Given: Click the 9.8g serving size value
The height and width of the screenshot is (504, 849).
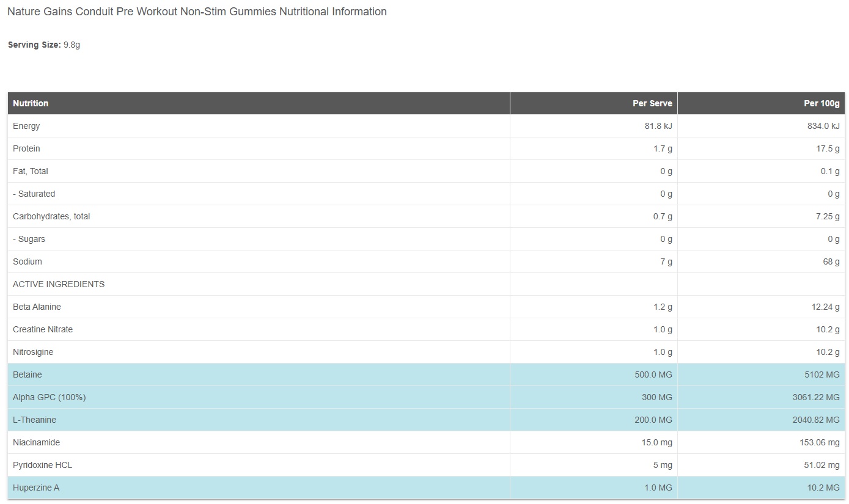Looking at the screenshot, I should tap(72, 45).
